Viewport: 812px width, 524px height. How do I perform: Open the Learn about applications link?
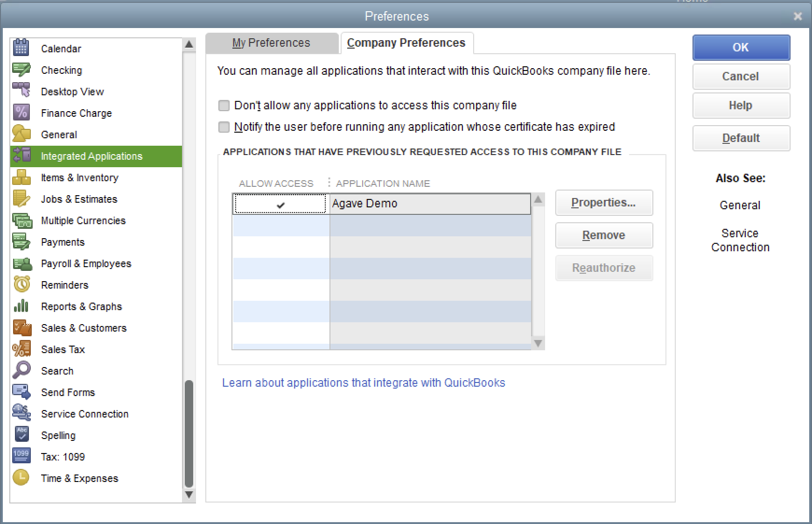(364, 383)
